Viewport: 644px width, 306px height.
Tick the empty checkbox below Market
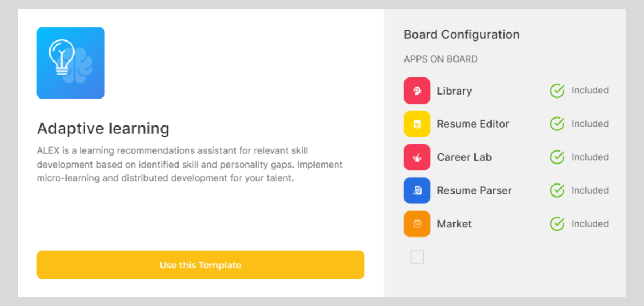pyautogui.click(x=417, y=258)
